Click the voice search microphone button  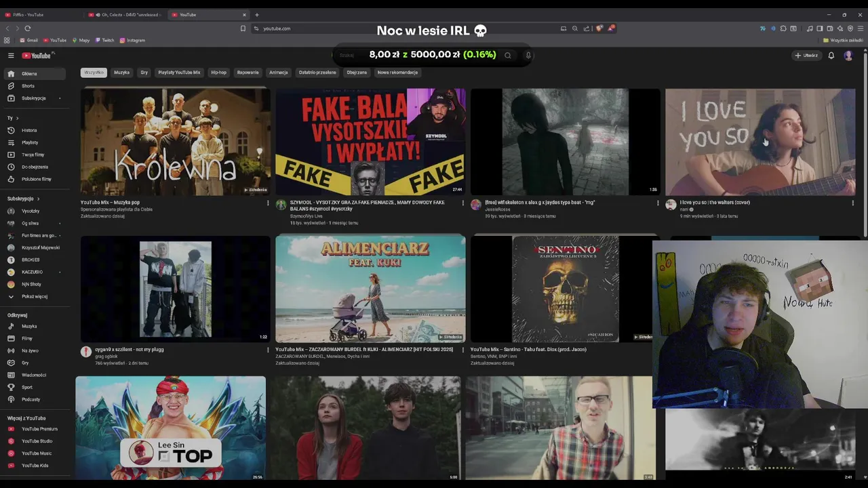(x=528, y=56)
